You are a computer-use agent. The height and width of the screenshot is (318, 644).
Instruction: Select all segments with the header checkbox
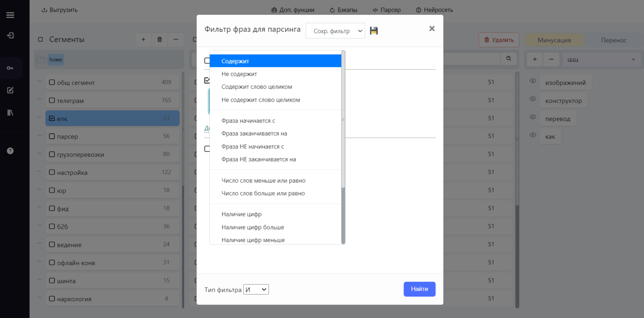pos(40,40)
